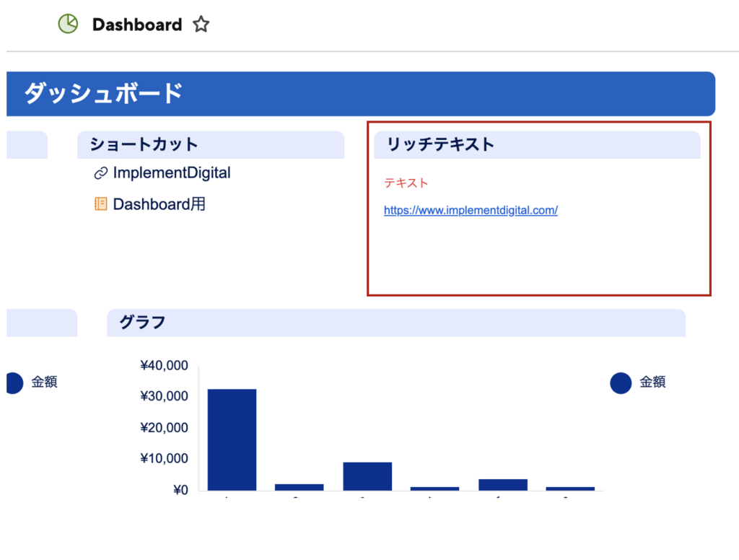Star the Dashboard as favorite
739x560 pixels.
click(201, 24)
